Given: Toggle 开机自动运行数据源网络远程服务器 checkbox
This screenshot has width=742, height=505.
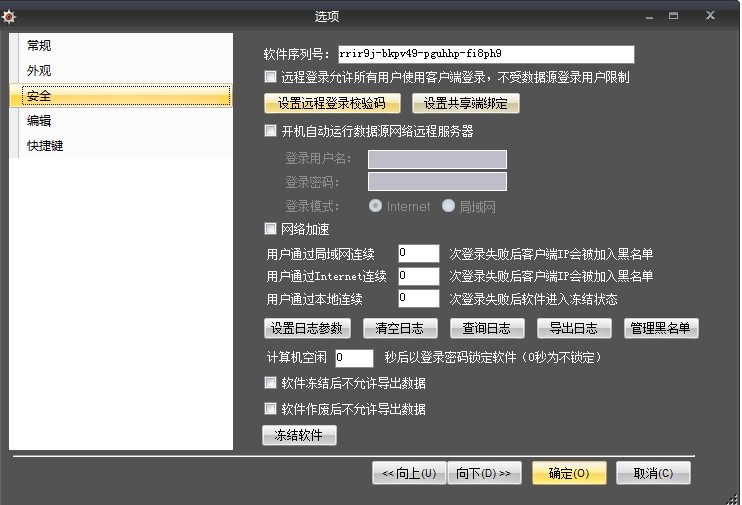Looking at the screenshot, I should coord(270,131).
